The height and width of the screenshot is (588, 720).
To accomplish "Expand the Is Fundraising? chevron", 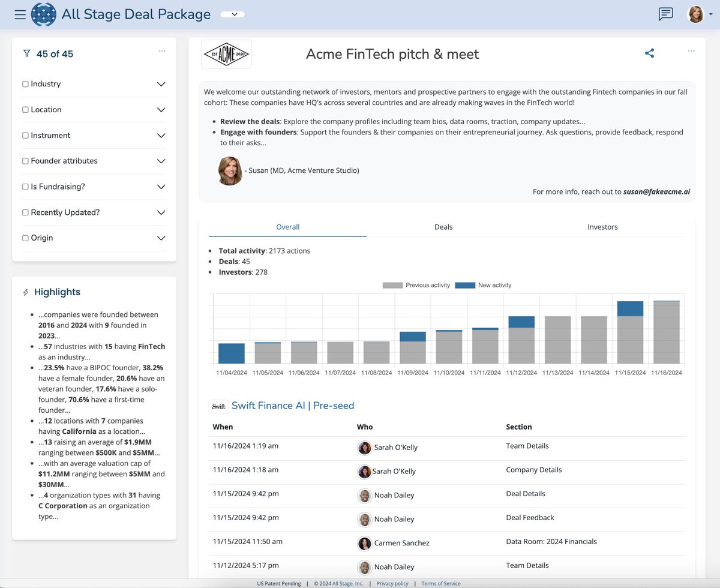I will pyautogui.click(x=161, y=187).
